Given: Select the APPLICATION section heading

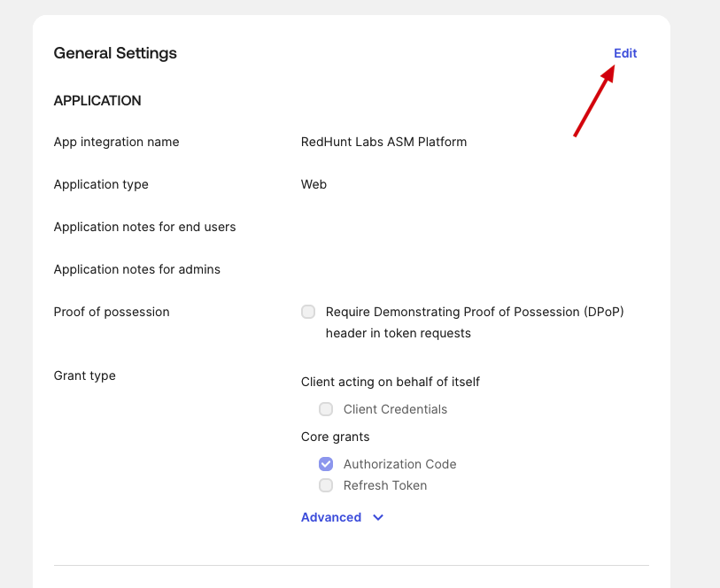Looking at the screenshot, I should 97,101.
